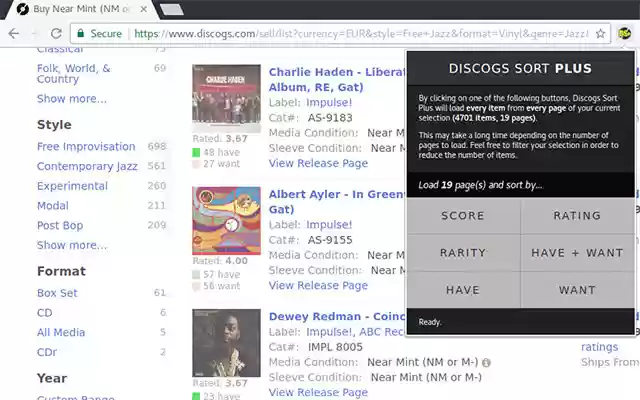View Release Page for Dewey Redman
640x400 pixels.
click(x=318, y=392)
